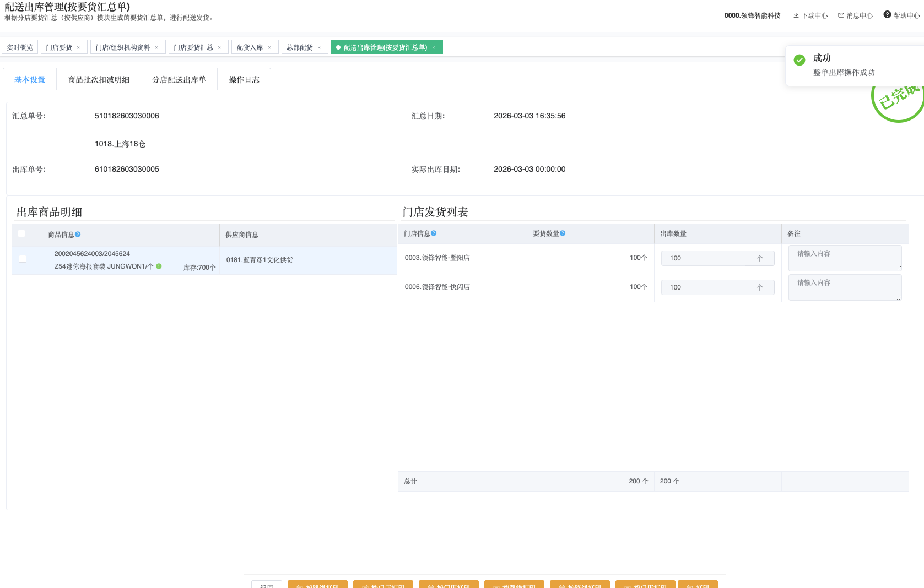Click info icon beside 商品信息 header

(78, 235)
